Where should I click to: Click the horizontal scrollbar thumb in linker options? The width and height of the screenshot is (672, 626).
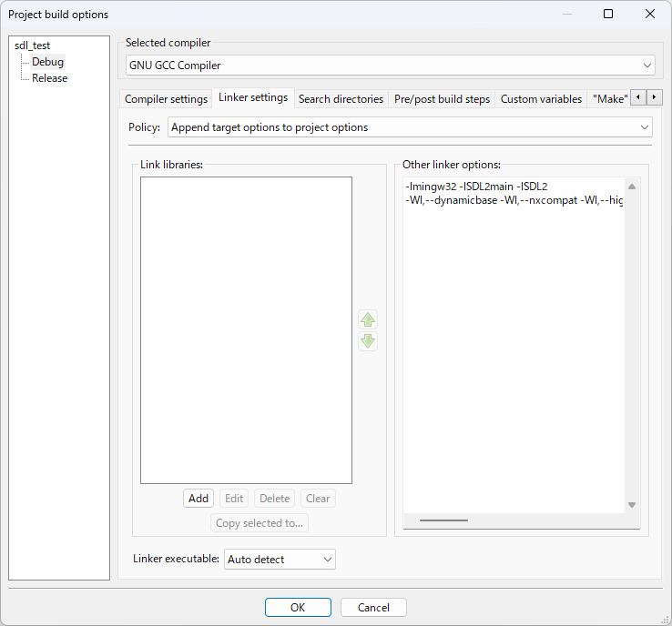[x=443, y=520]
